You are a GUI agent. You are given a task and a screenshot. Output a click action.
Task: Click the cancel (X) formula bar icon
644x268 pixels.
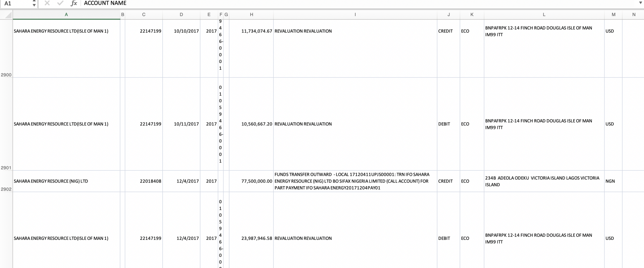point(47,3)
